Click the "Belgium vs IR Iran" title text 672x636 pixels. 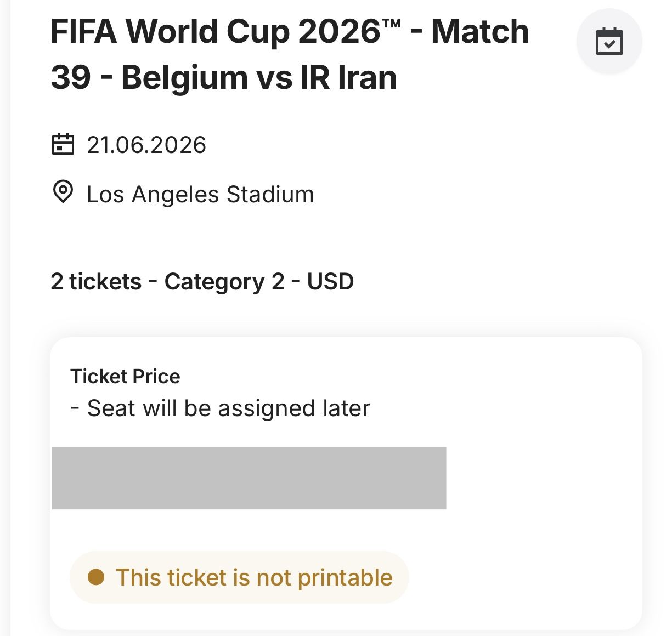(x=259, y=77)
